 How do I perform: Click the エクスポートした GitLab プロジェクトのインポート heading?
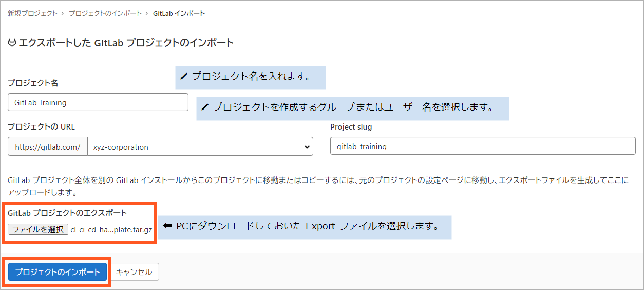pyautogui.click(x=126, y=43)
